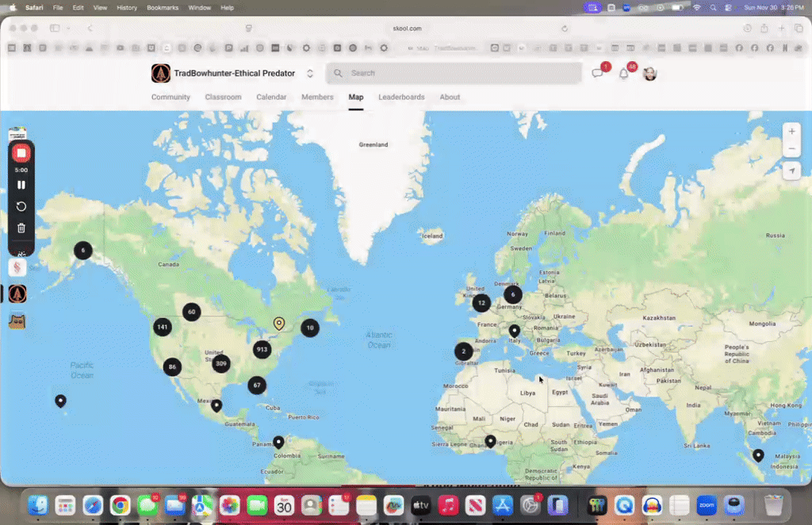Pause the screen recording
The image size is (812, 525).
pos(21,184)
